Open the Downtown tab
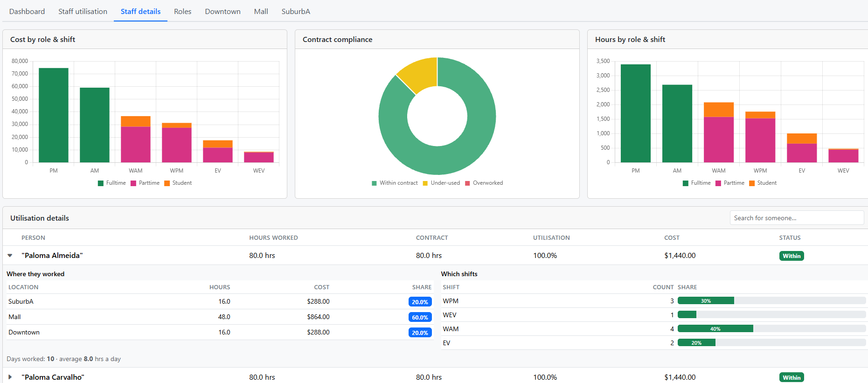 tap(222, 11)
